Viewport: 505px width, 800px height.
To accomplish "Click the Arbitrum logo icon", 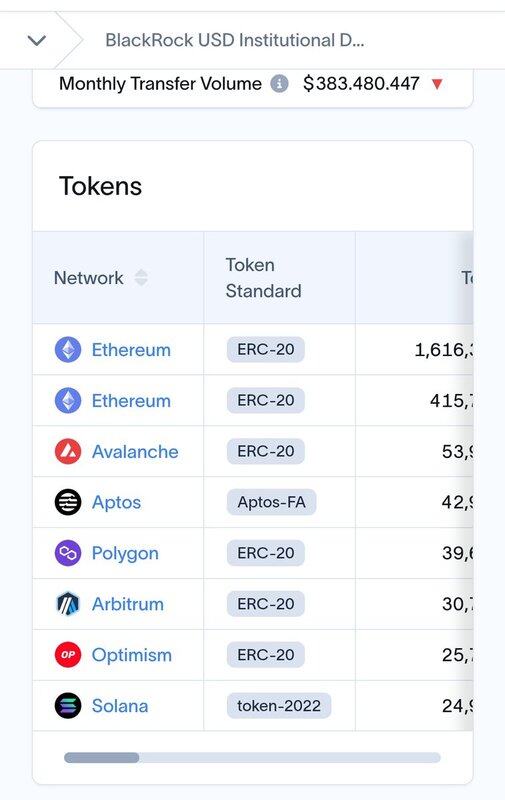I will 68,604.
